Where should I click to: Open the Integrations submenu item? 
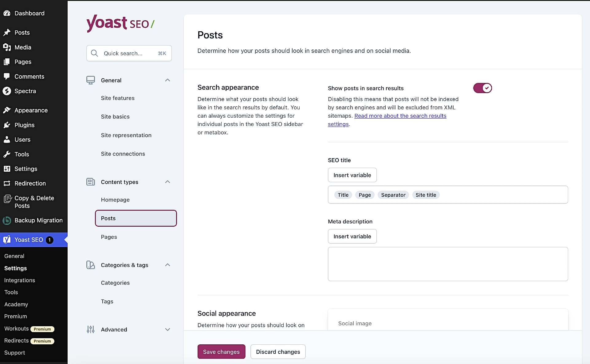[x=20, y=280]
